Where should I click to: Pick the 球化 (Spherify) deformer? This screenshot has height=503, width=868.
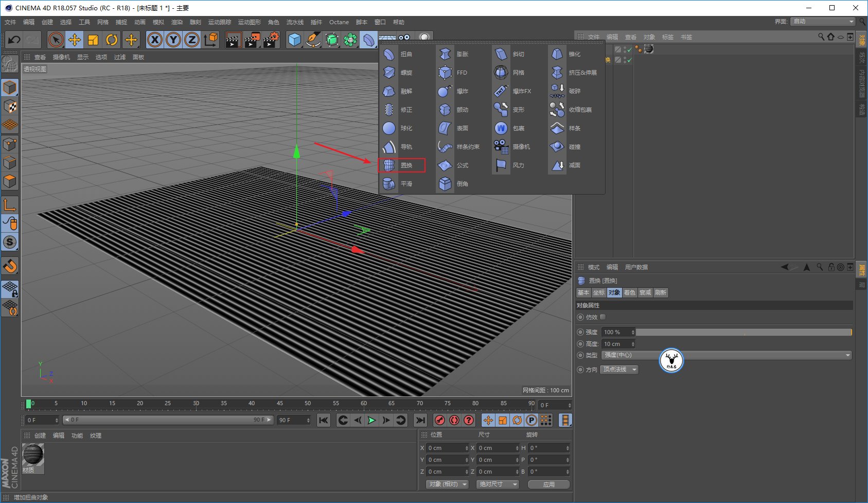pyautogui.click(x=389, y=128)
